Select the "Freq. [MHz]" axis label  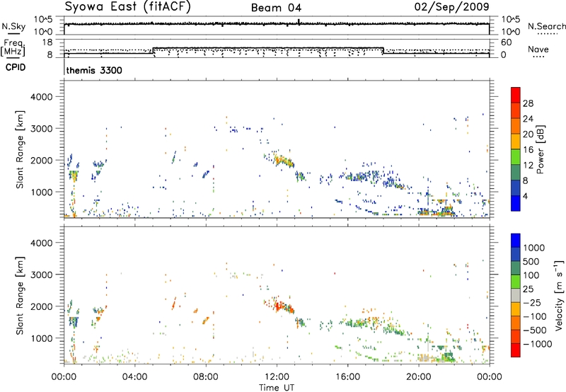tap(13, 48)
